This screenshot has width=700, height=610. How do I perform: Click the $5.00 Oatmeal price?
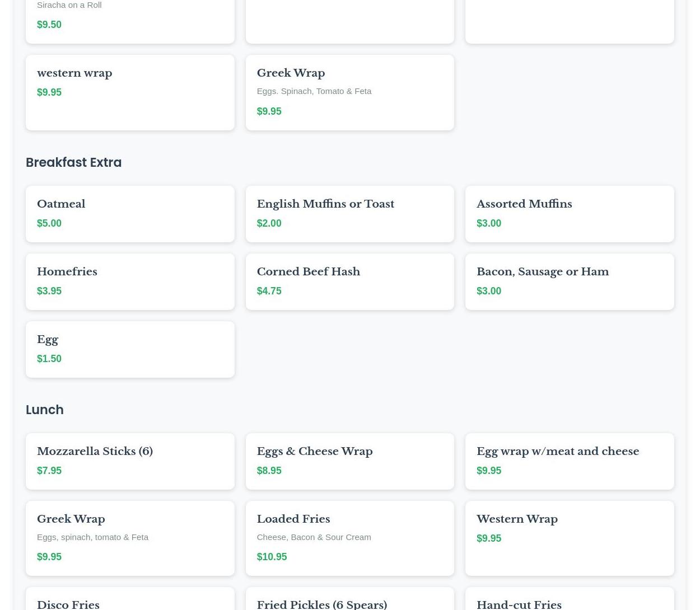tap(49, 223)
